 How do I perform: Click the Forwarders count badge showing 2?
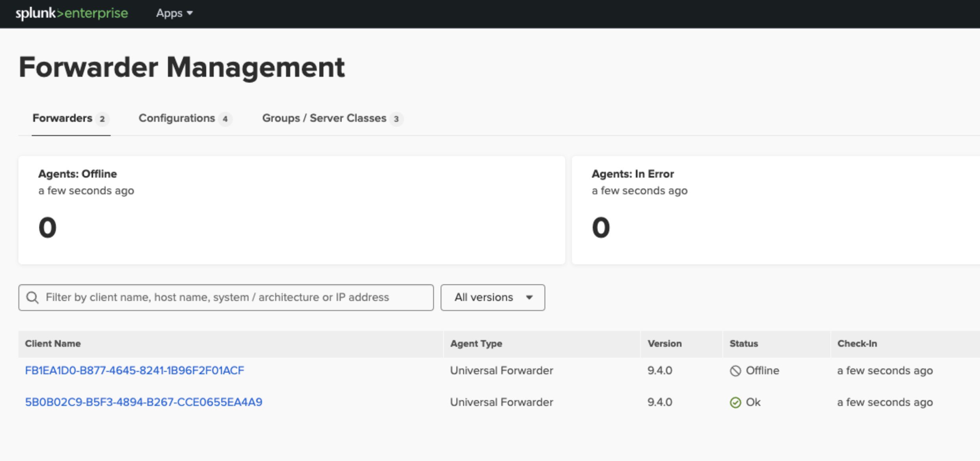103,119
